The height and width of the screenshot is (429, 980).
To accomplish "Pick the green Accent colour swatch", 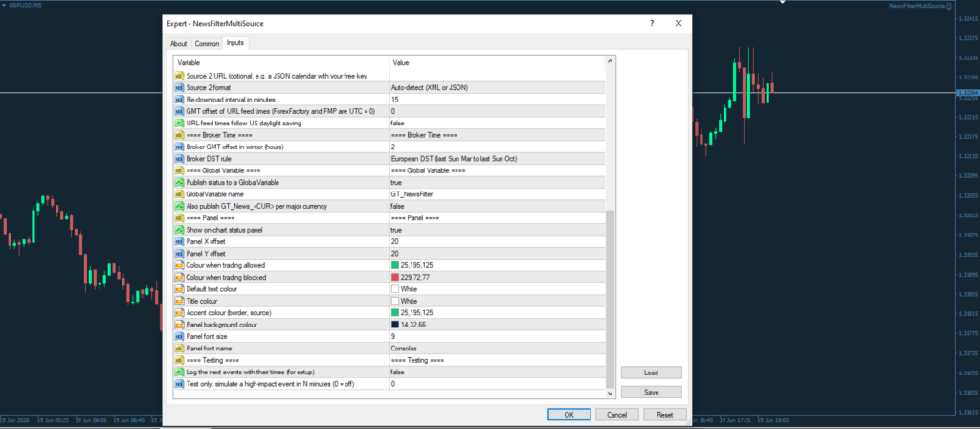I will click(x=395, y=313).
